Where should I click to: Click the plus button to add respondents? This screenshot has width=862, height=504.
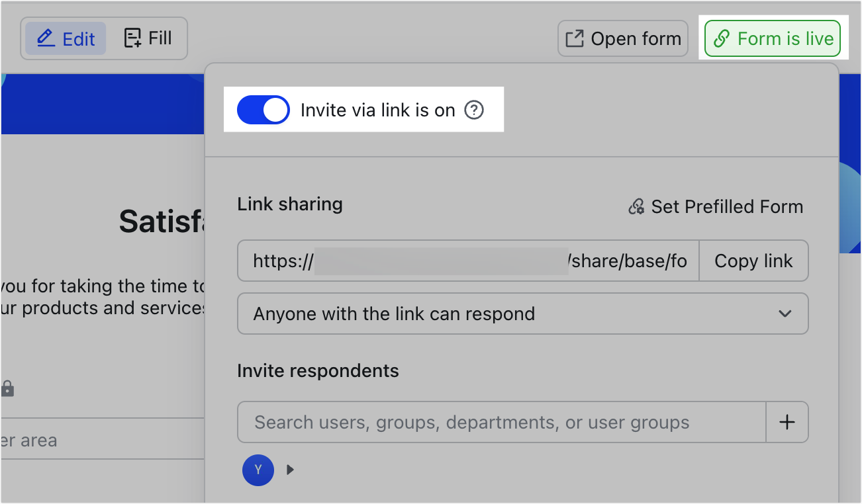point(787,422)
